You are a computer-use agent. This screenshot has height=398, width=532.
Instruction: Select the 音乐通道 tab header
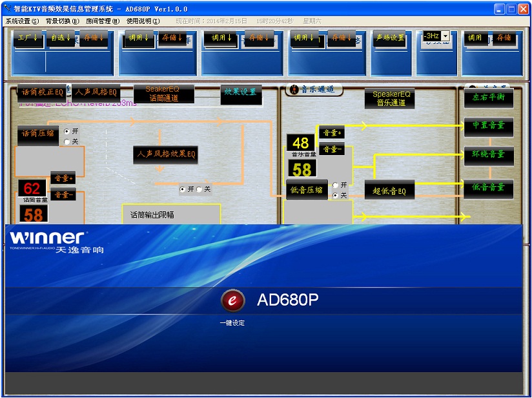tap(314, 90)
